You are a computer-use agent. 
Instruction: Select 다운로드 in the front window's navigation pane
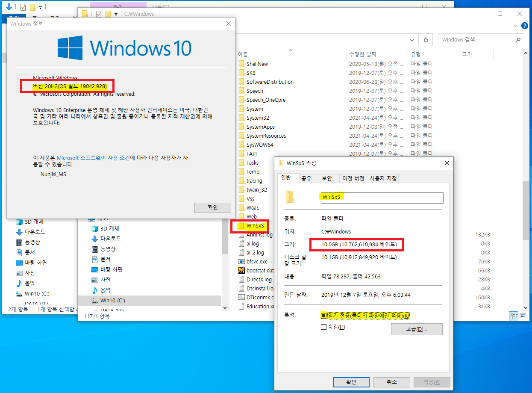click(x=110, y=239)
